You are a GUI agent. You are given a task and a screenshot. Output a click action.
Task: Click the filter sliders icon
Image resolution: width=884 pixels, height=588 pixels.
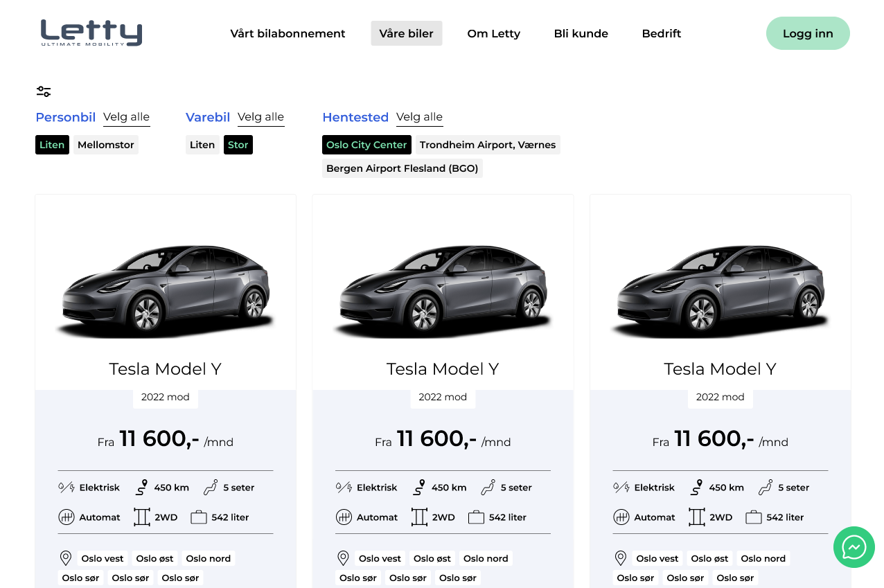point(44,91)
